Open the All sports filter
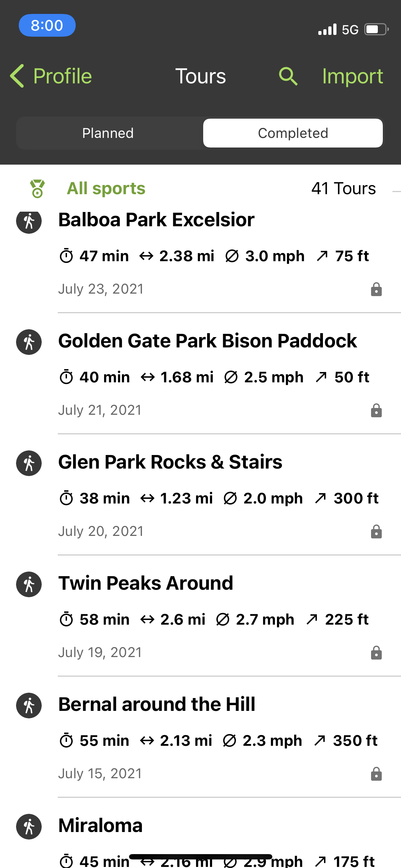 pyautogui.click(x=106, y=188)
